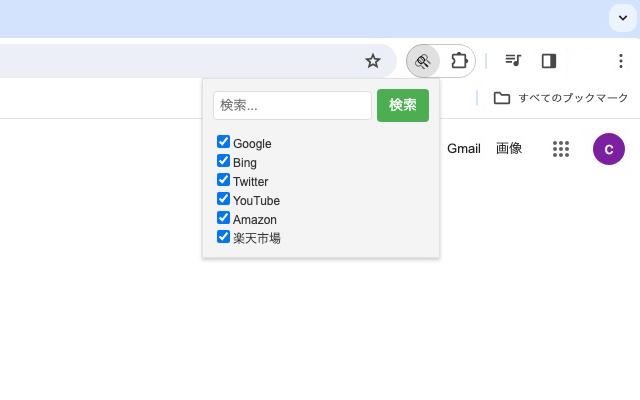
Task: Uncheck the 楽天市場 checkbox
Action: coord(223,236)
